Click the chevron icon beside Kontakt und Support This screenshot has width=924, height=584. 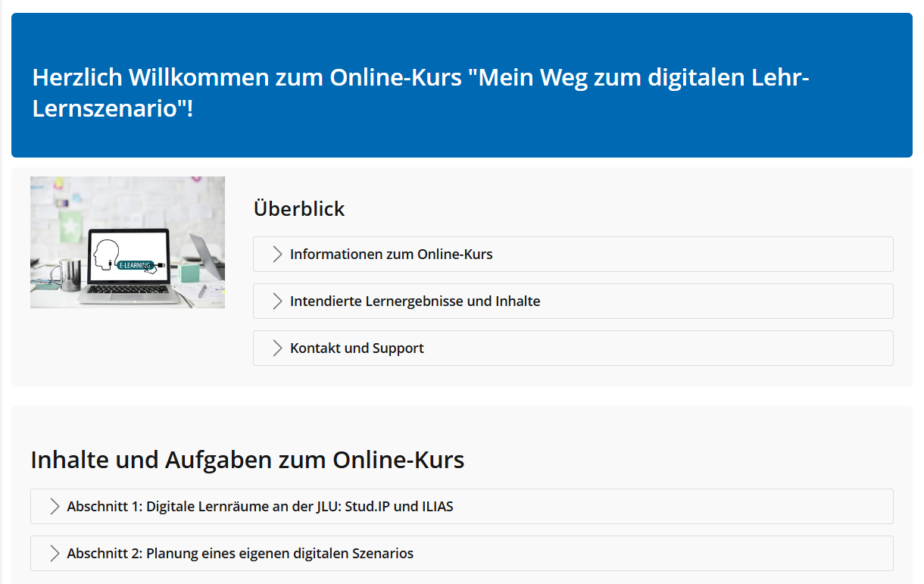click(x=277, y=348)
